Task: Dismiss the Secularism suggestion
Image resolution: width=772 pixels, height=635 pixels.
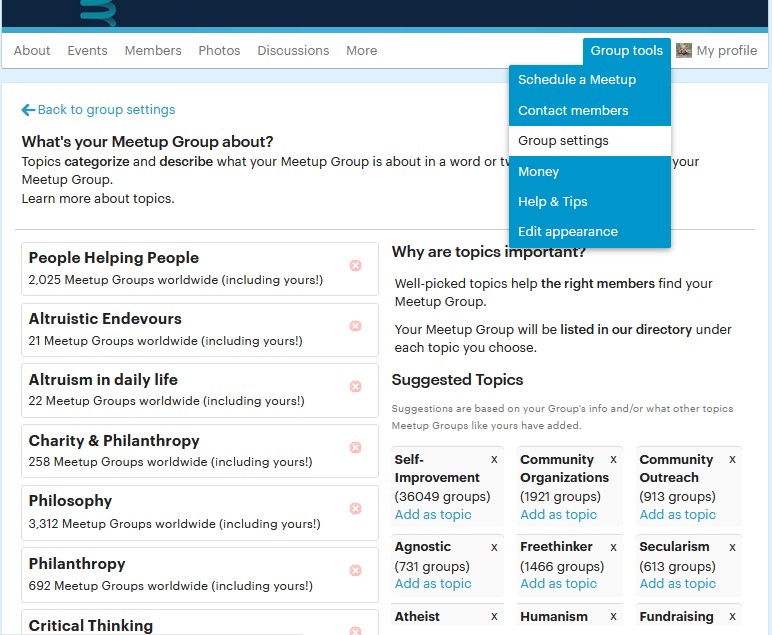Action: [733, 547]
